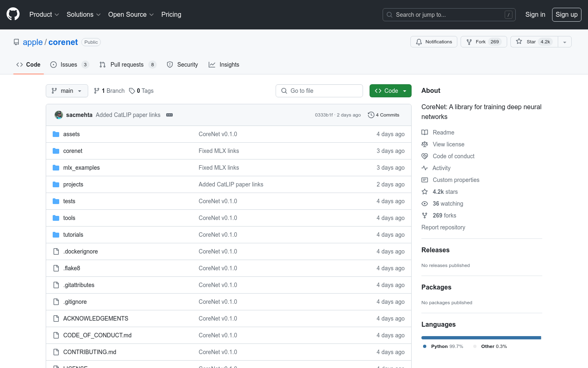Viewport: 588px width, 368px height.
Task: Open the Product dropdown menu
Action: tap(44, 14)
